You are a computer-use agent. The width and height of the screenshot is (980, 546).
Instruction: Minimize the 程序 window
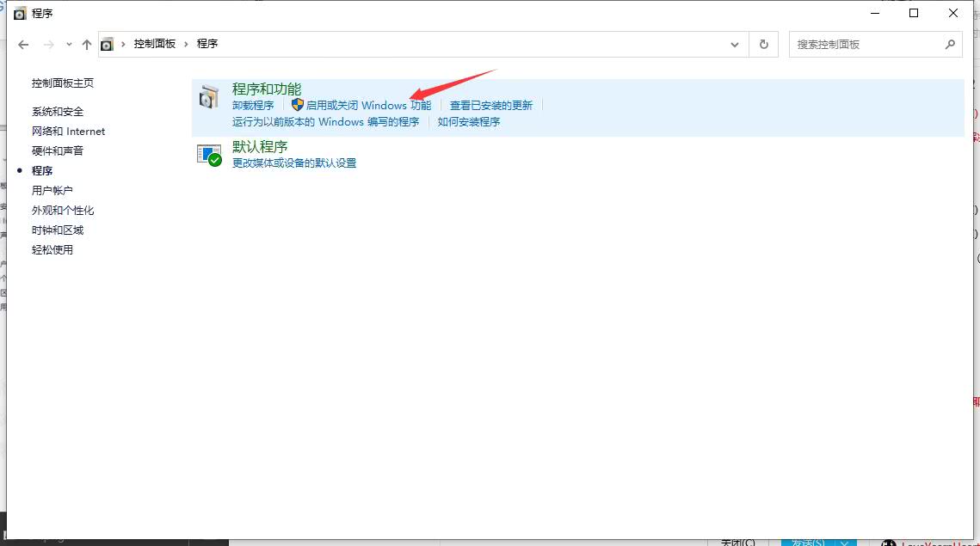pos(875,13)
